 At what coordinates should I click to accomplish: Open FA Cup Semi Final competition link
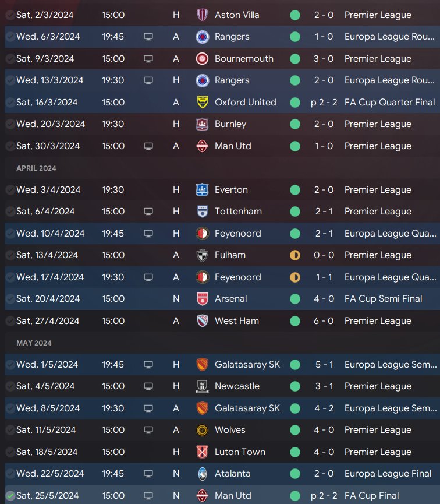383,299
